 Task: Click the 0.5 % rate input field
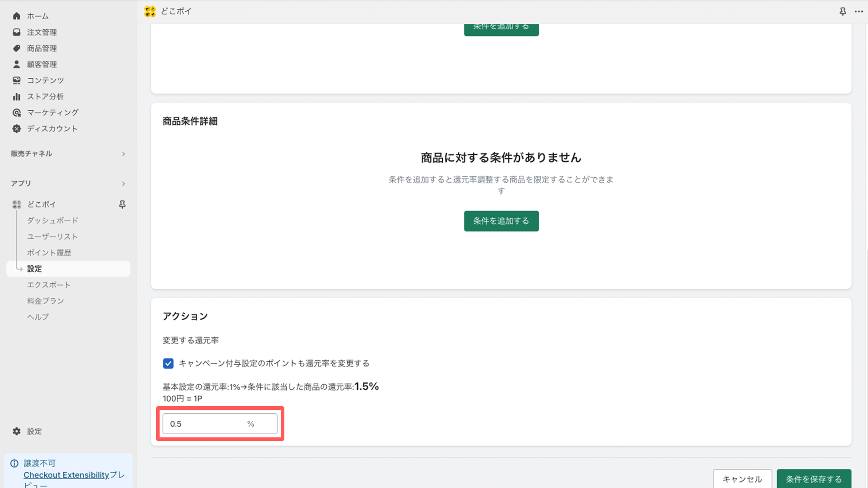(220, 424)
